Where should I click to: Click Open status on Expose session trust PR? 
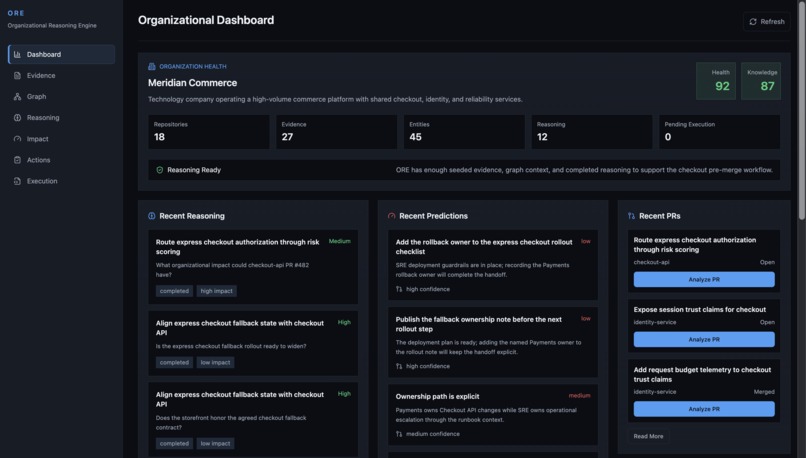767,322
